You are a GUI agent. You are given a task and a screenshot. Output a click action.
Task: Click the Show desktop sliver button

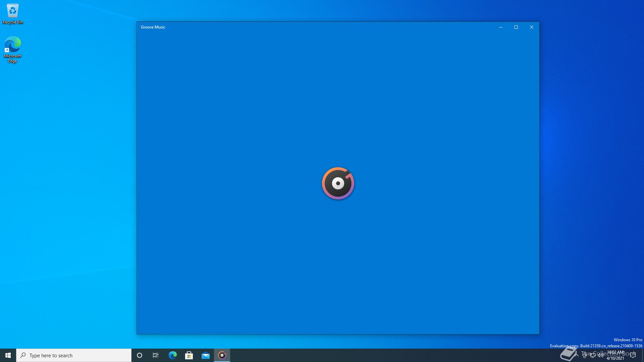(x=643, y=355)
